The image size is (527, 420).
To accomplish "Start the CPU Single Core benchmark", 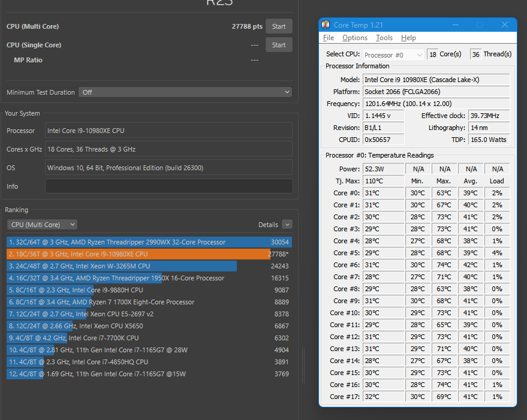I will pos(279,45).
